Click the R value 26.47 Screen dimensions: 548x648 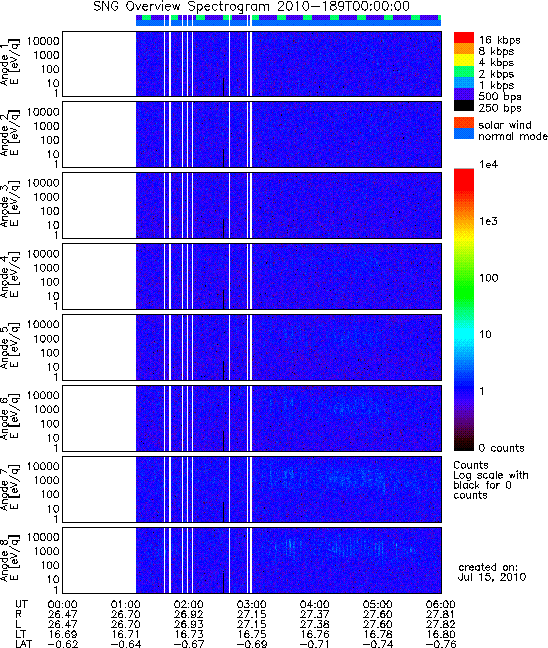pos(62,615)
